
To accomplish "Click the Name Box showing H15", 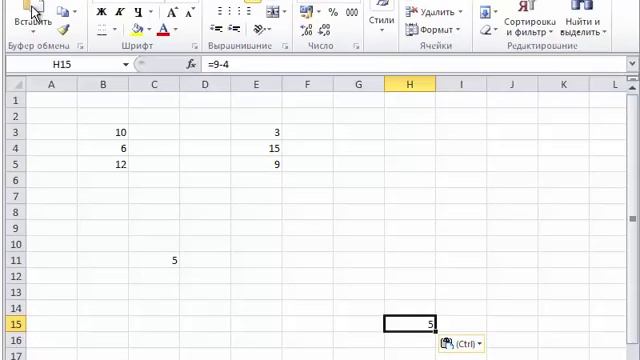I will point(62,64).
